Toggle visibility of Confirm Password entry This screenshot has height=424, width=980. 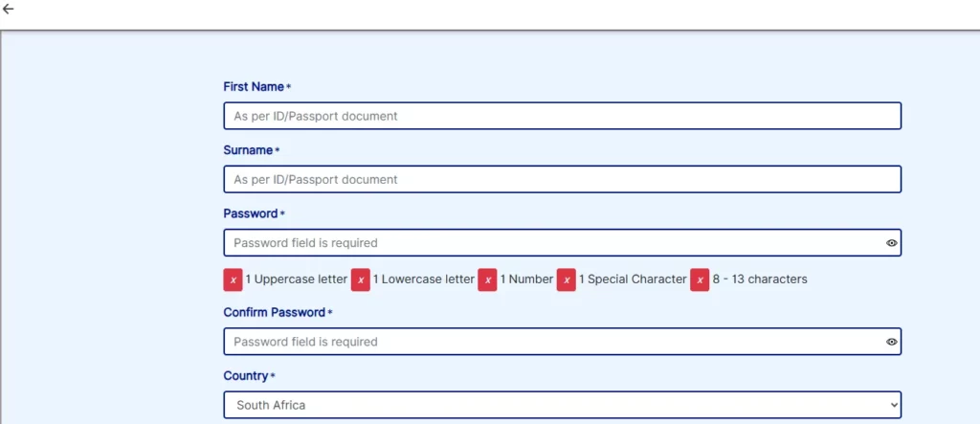pyautogui.click(x=891, y=342)
